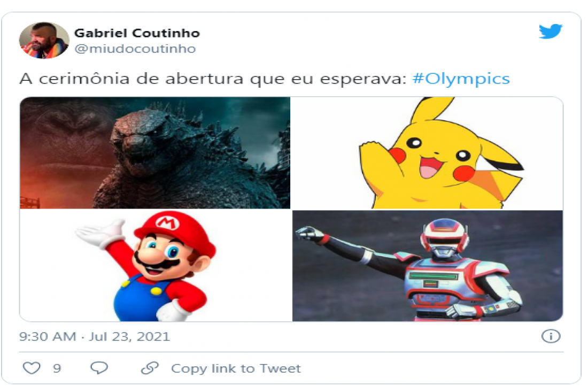Image resolution: width=588 pixels, height=392 pixels.
Task: Open Gabriel Coutinho's profile picture
Action: 44,40
